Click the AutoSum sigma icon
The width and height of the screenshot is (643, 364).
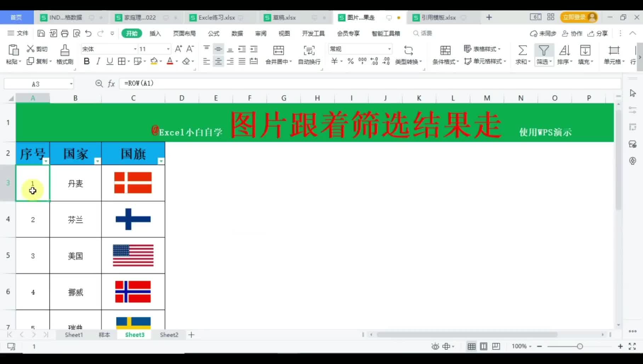[522, 50]
